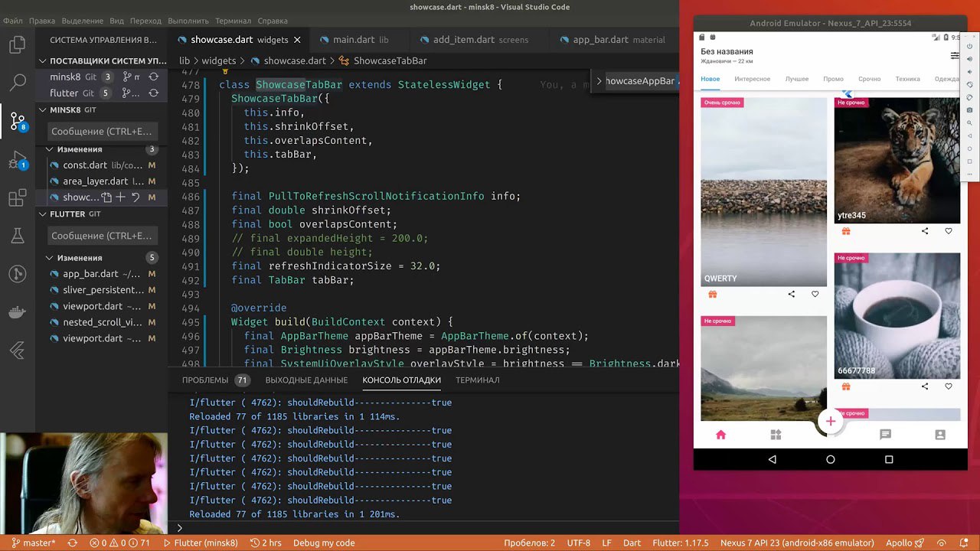Open the Терминал menu
The width and height of the screenshot is (980, 551).
click(x=233, y=21)
